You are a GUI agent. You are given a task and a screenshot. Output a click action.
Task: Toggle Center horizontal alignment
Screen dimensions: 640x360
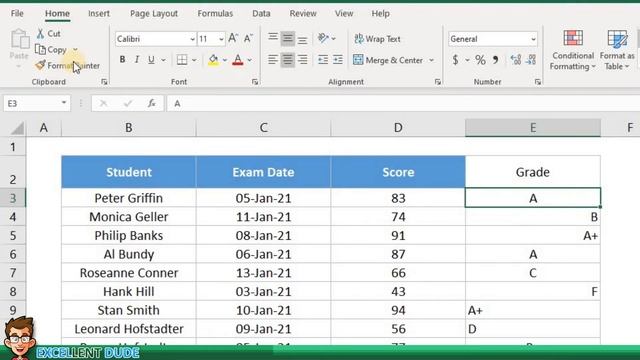[288, 60]
